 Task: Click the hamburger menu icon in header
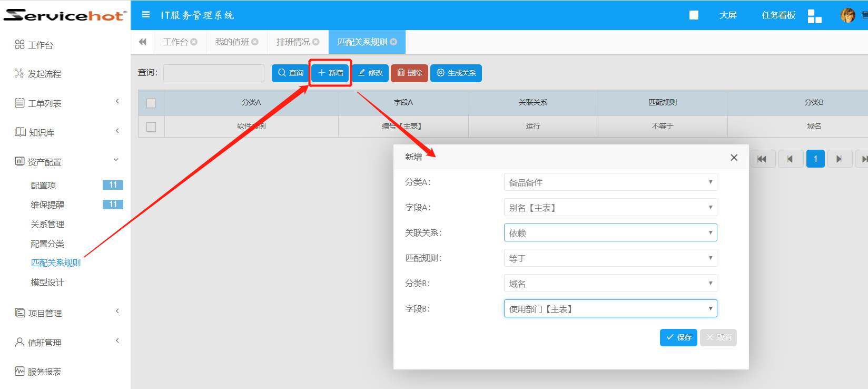point(146,15)
